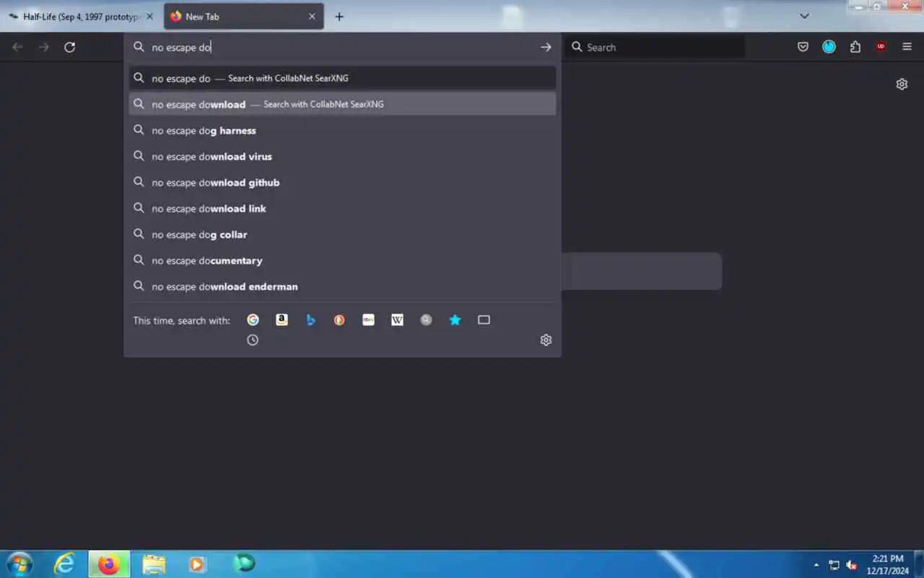This screenshot has height=578, width=924.
Task: Search history with the clock icon
Action: (253, 340)
